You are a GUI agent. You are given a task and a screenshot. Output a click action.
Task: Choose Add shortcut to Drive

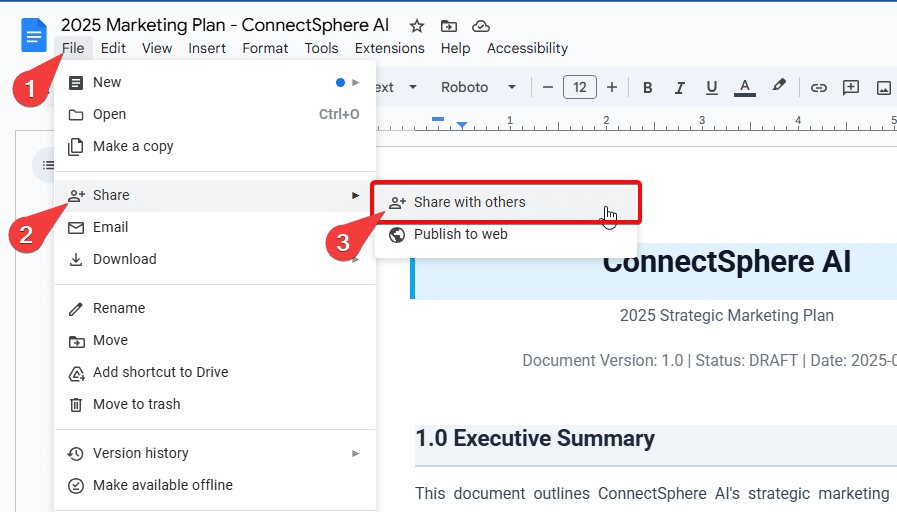click(215, 372)
